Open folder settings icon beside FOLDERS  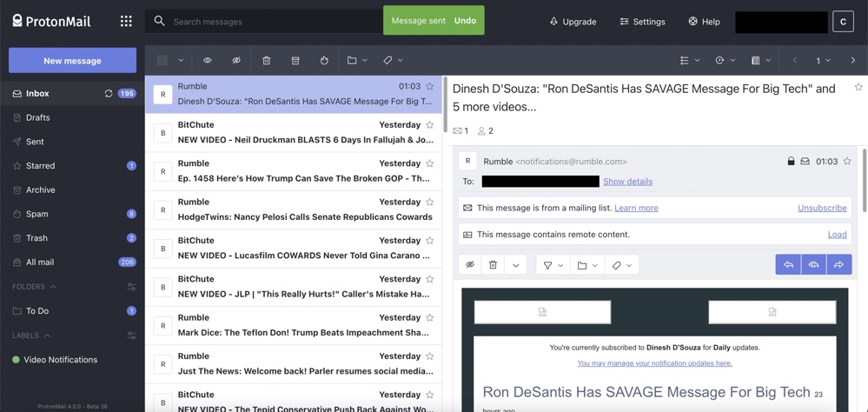pos(131,287)
